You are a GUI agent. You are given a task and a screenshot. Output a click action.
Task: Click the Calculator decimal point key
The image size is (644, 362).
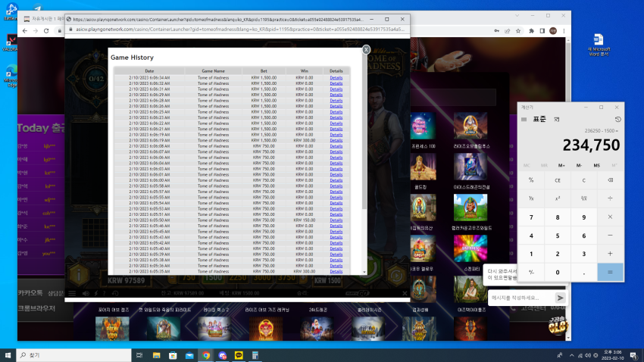(583, 272)
